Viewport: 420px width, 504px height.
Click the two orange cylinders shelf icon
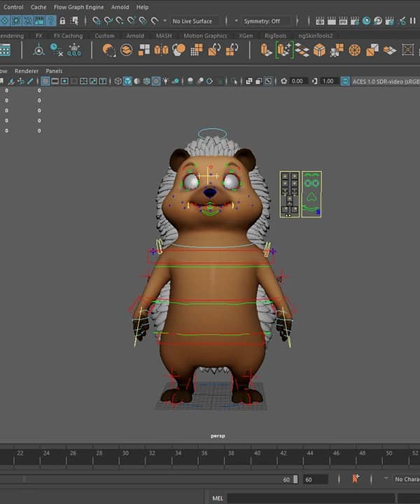161,50
